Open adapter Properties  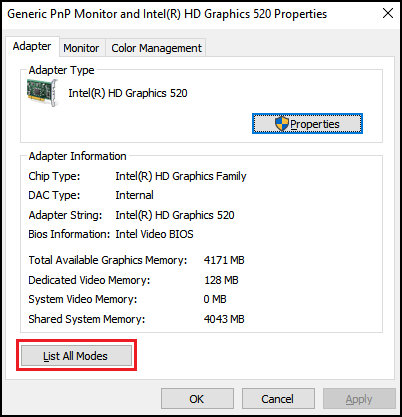[307, 124]
